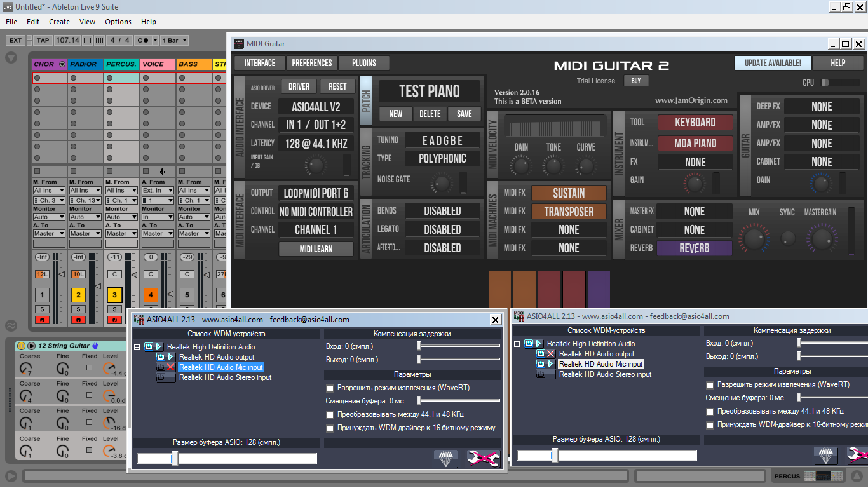Open the Options menu in Ableton

118,22
